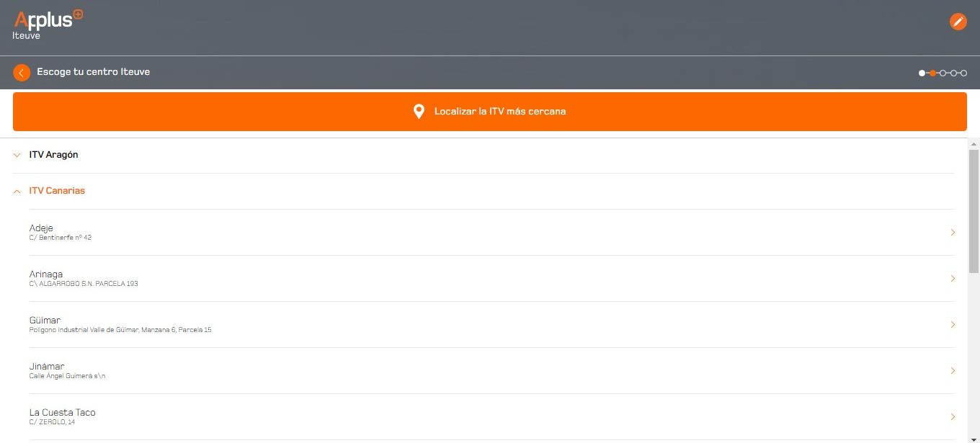The height and width of the screenshot is (443, 980).
Task: Click the arrow at La Cuesta Taco row
Action: [953, 416]
